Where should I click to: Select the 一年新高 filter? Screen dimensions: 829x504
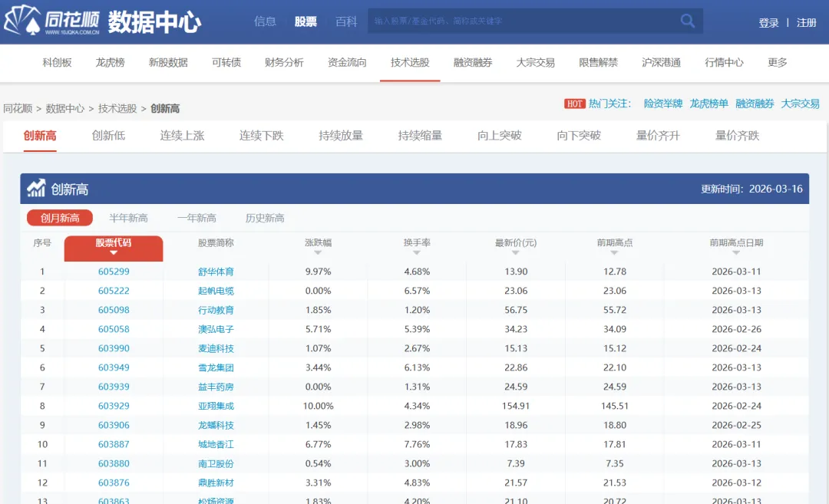coord(197,218)
